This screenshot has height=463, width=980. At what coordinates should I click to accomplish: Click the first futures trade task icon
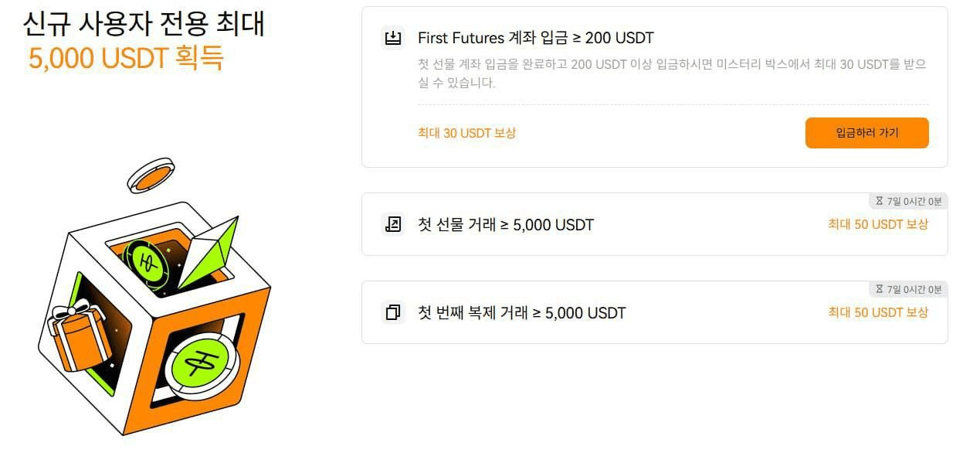pos(392,225)
